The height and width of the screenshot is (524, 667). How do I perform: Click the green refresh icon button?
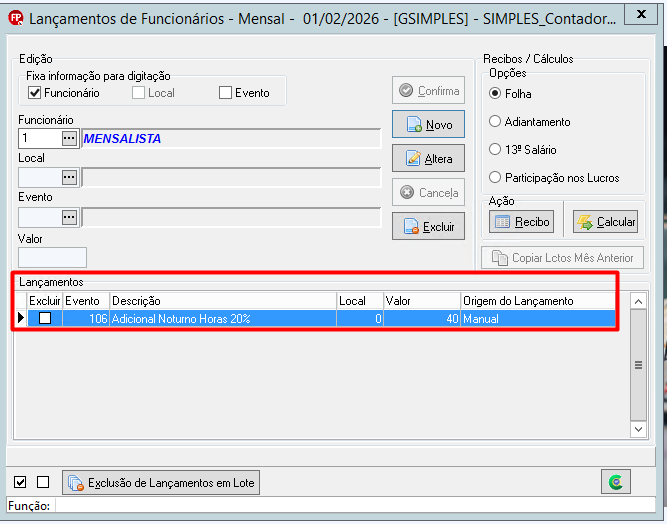coord(616,482)
